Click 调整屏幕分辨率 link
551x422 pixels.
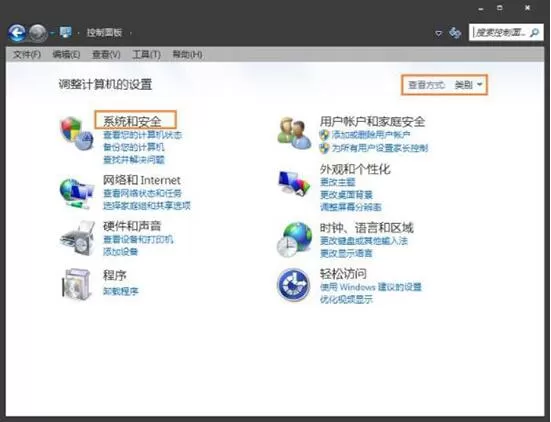point(351,207)
